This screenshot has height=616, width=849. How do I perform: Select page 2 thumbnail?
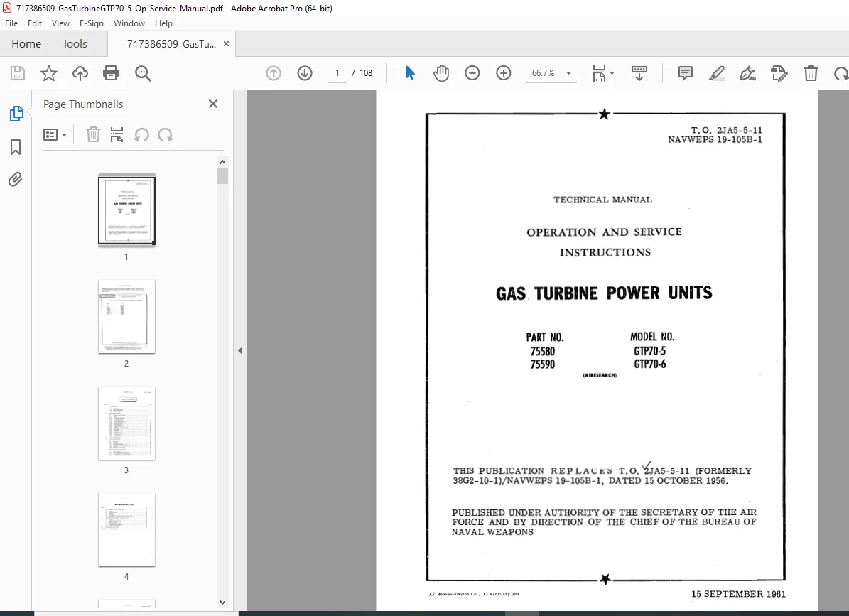(x=126, y=317)
